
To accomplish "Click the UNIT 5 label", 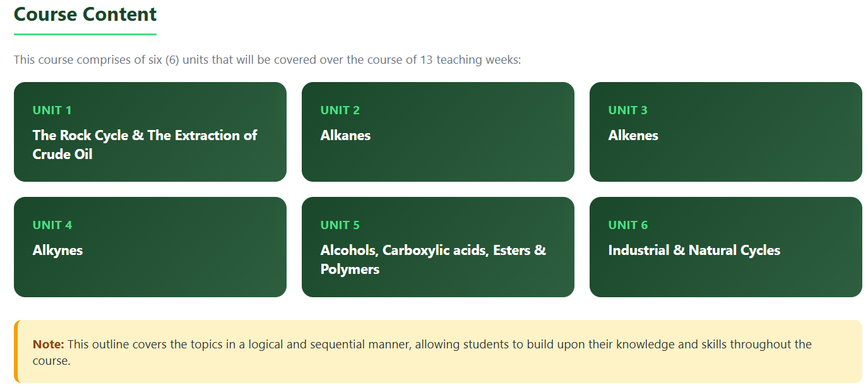I will [340, 225].
